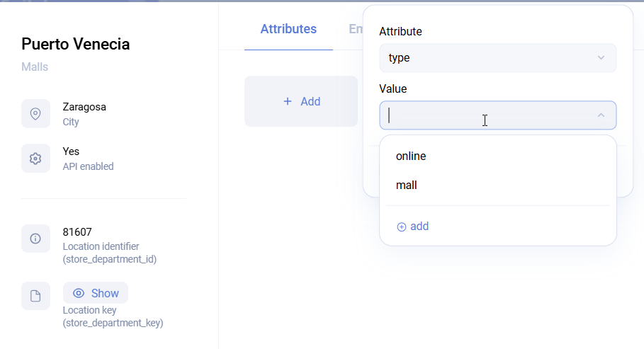Open the Attribute combo box showing type
This screenshot has width=644, height=349.
pyautogui.click(x=489, y=58)
